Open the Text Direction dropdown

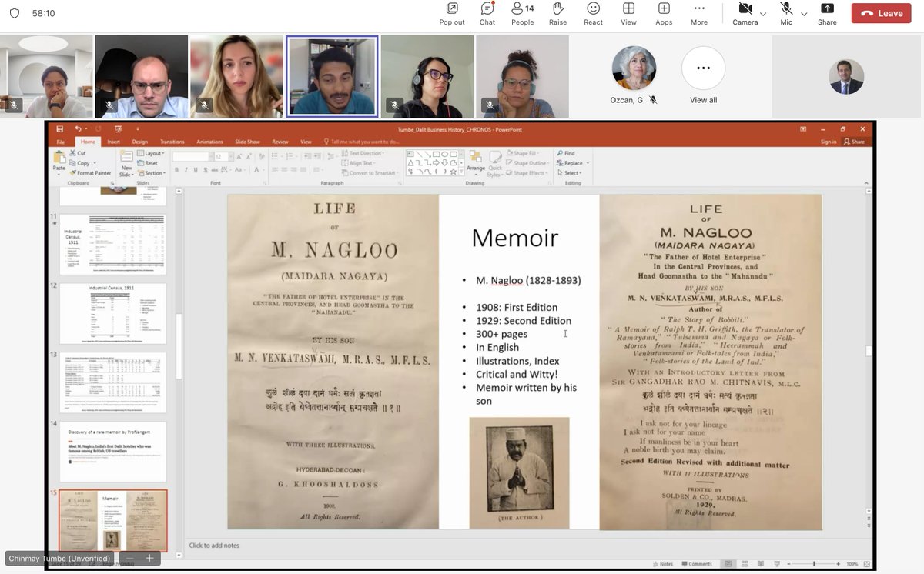(362, 153)
